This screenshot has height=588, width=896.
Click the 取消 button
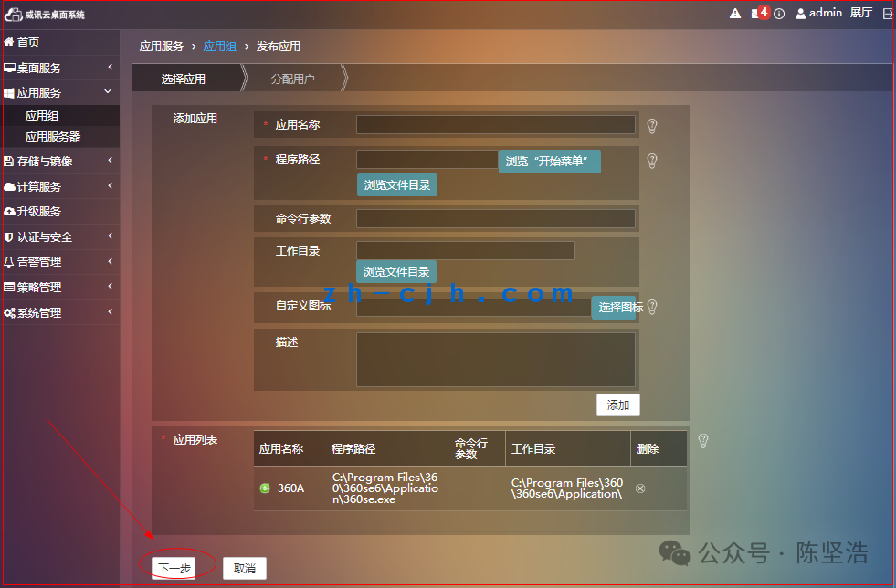245,569
